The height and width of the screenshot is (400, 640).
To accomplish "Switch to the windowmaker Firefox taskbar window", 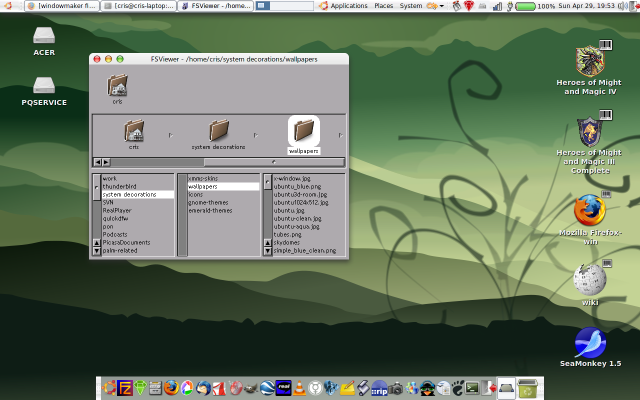I will click(62, 6).
